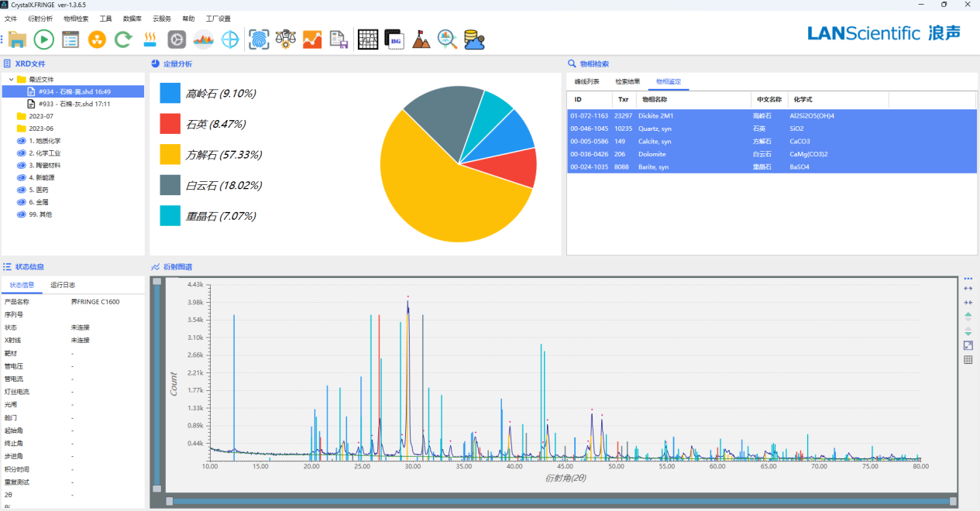Collapse the 最近文件 folder tree node
980x511 pixels.
(11, 79)
